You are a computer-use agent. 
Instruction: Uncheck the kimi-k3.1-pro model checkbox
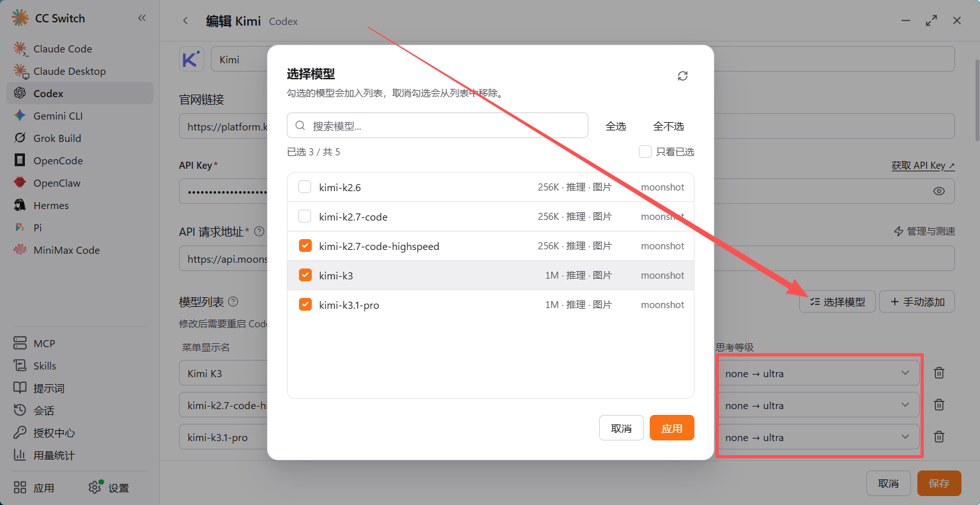tap(305, 304)
